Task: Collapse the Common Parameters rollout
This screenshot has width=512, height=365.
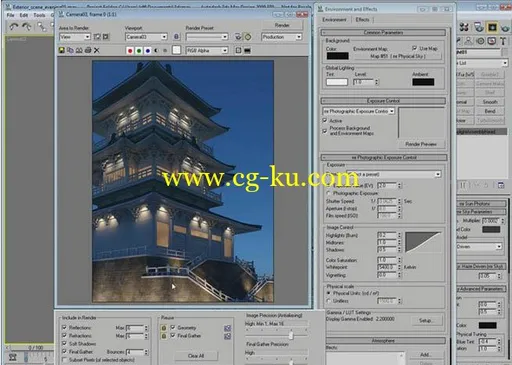Action: coord(383,32)
